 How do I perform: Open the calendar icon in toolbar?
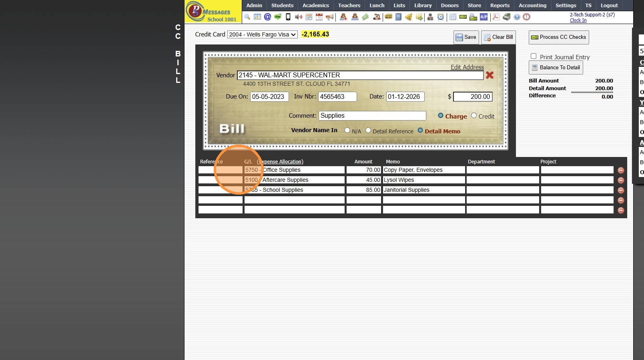click(319, 17)
